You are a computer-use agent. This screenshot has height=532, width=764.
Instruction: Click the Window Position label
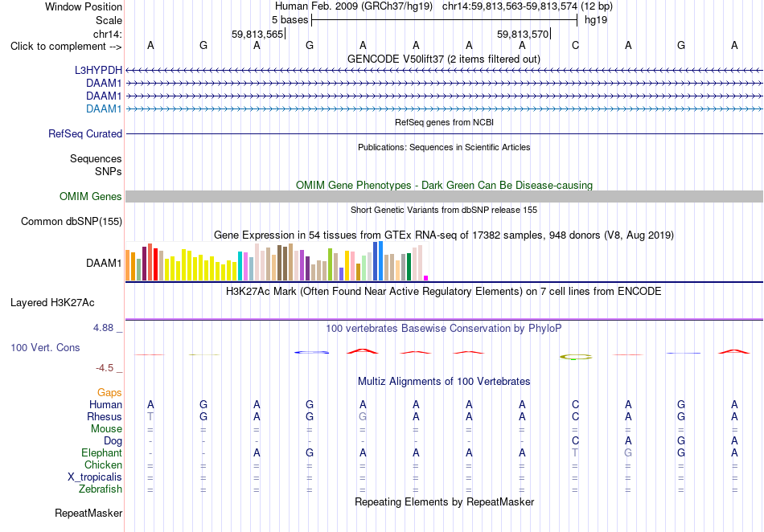84,6
